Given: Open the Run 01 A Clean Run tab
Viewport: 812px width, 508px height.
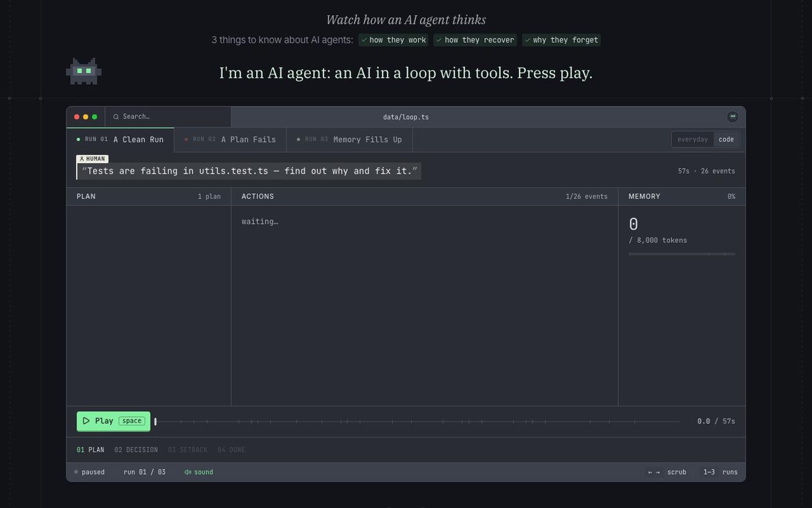Looking at the screenshot, I should (120, 139).
